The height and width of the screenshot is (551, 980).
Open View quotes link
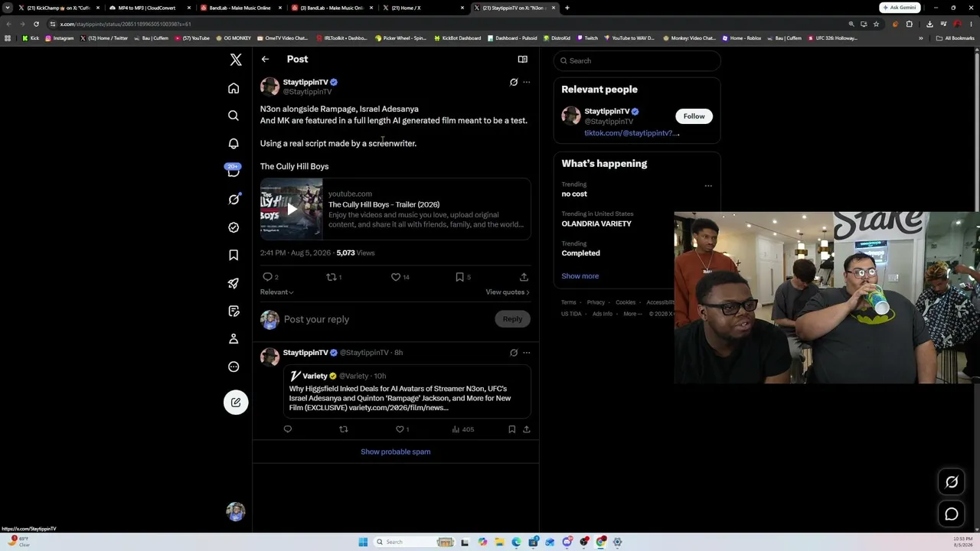coord(507,292)
